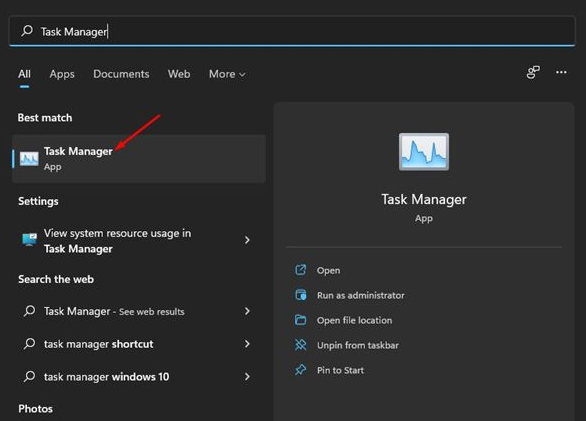This screenshot has width=586, height=421.
Task: Switch to the Documents tab
Action: [x=121, y=74]
